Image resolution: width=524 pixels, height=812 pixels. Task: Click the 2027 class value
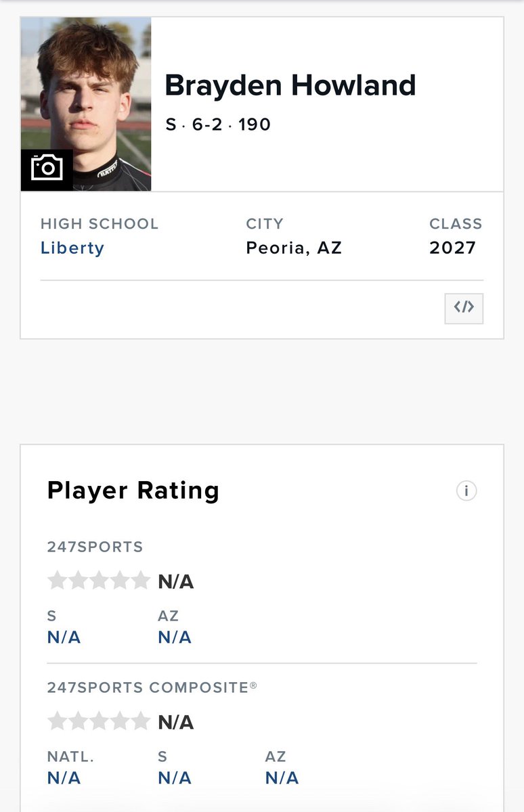[453, 248]
